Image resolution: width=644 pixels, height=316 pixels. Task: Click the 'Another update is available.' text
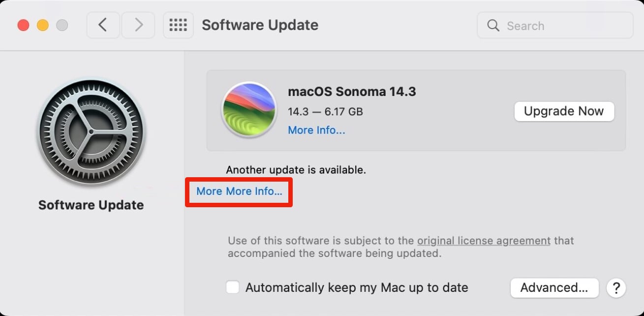pos(296,170)
